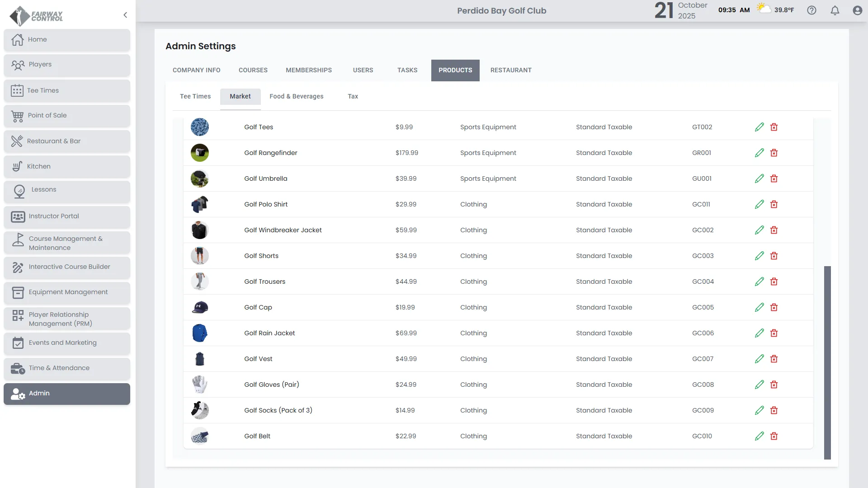The image size is (868, 488).
Task: Edit the Golf Windbreaker Jacket entry
Action: click(x=759, y=230)
